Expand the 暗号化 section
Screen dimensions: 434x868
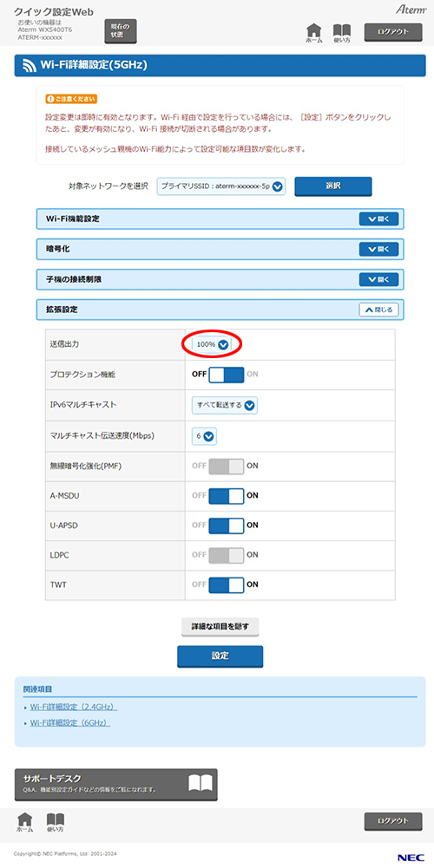tap(378, 250)
